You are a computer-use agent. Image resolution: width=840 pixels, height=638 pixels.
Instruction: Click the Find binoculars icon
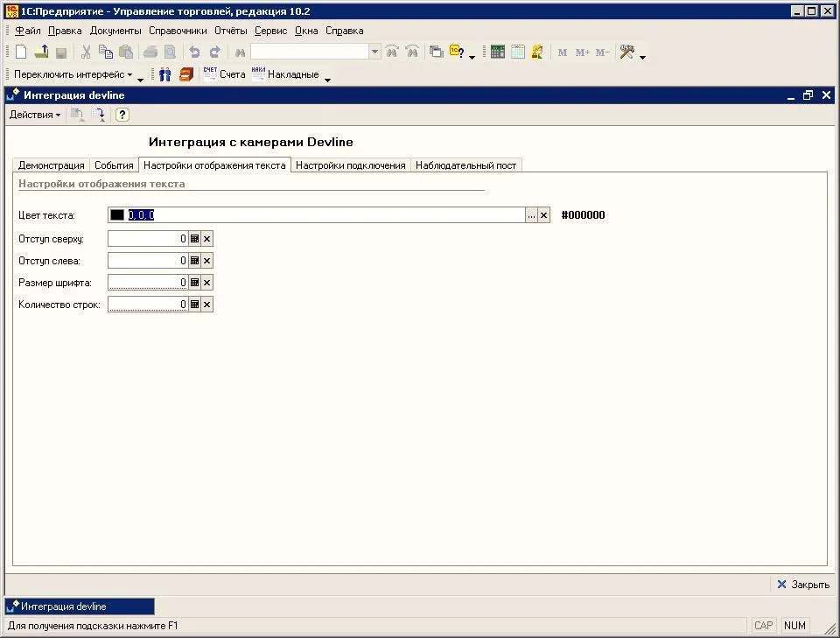tap(240, 53)
